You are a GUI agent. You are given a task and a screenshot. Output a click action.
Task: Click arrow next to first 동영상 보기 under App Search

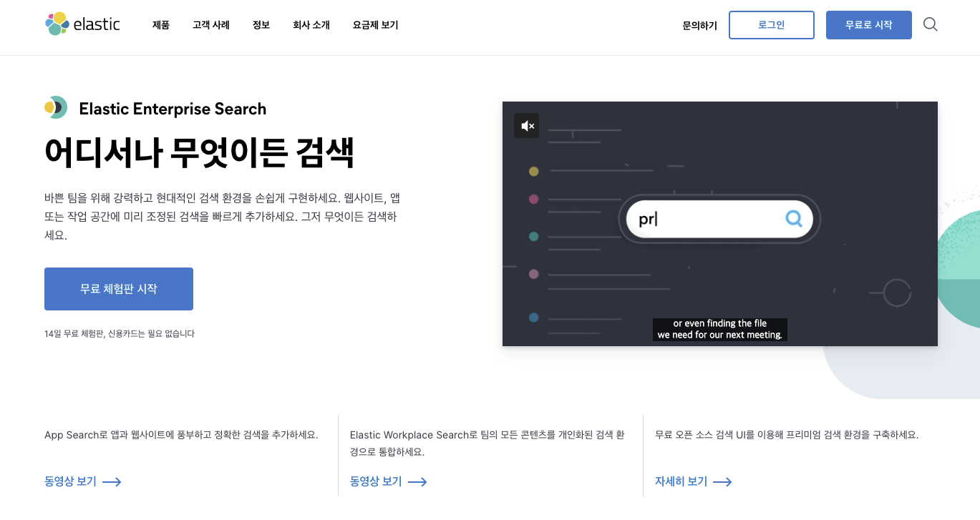(x=112, y=482)
